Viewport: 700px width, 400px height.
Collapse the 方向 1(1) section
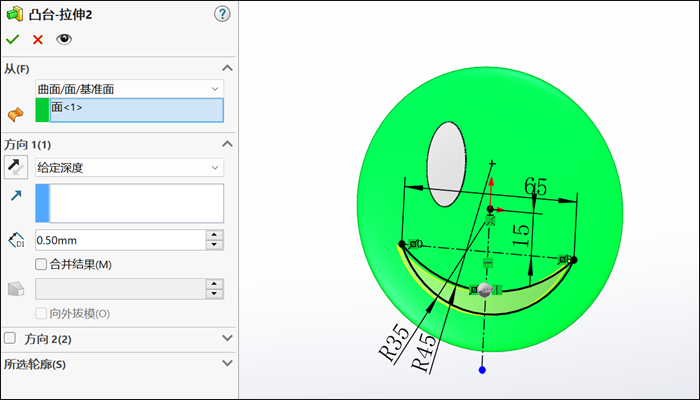point(227,144)
